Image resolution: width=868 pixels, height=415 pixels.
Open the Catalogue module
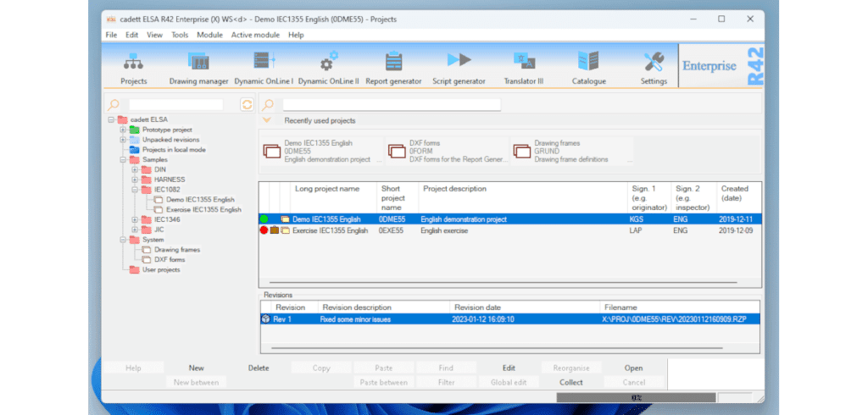coord(588,68)
